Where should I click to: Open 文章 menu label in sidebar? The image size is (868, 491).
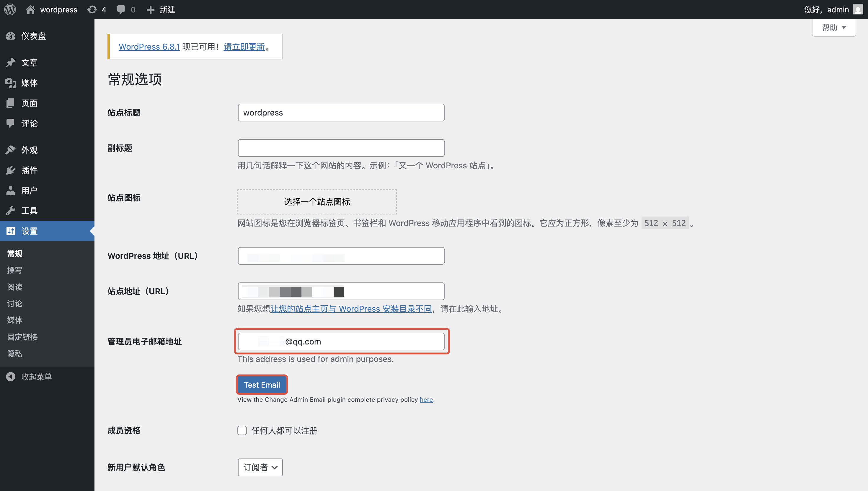[x=29, y=62]
